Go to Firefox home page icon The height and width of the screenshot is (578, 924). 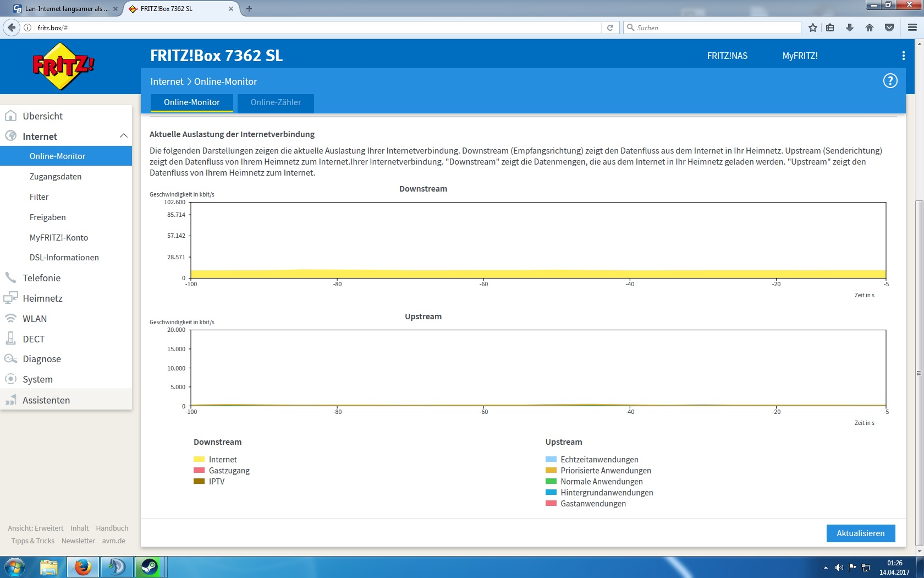[x=870, y=28]
